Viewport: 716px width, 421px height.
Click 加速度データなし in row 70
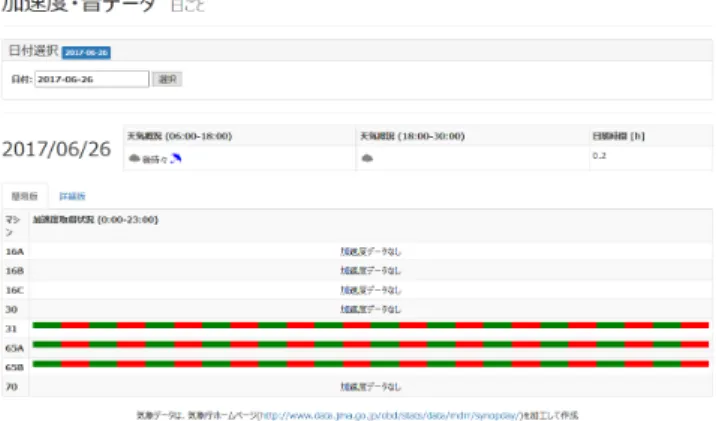click(371, 387)
